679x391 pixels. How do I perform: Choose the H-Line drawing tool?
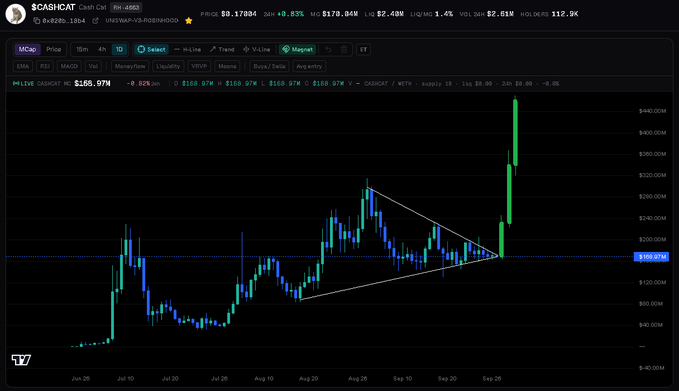tap(188, 49)
